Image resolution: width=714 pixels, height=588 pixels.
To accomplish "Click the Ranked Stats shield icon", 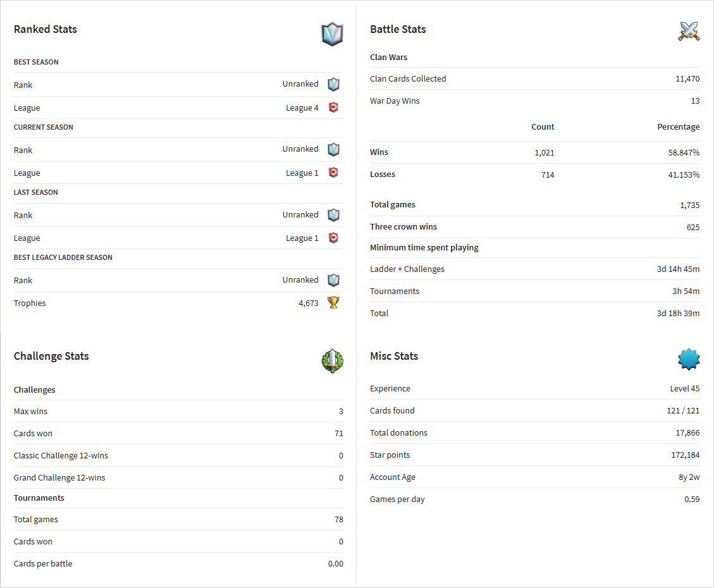I will click(x=332, y=34).
